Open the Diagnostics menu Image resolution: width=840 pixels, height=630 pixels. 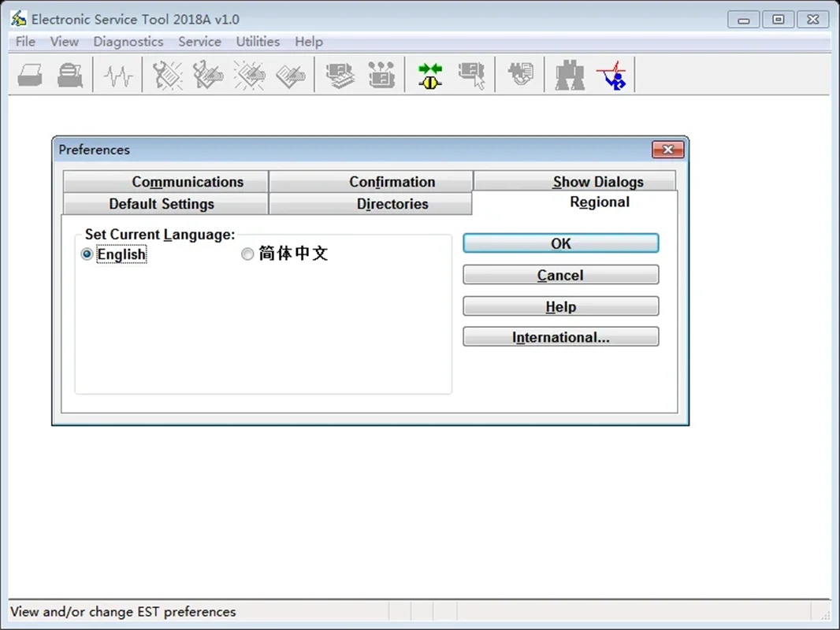128,42
